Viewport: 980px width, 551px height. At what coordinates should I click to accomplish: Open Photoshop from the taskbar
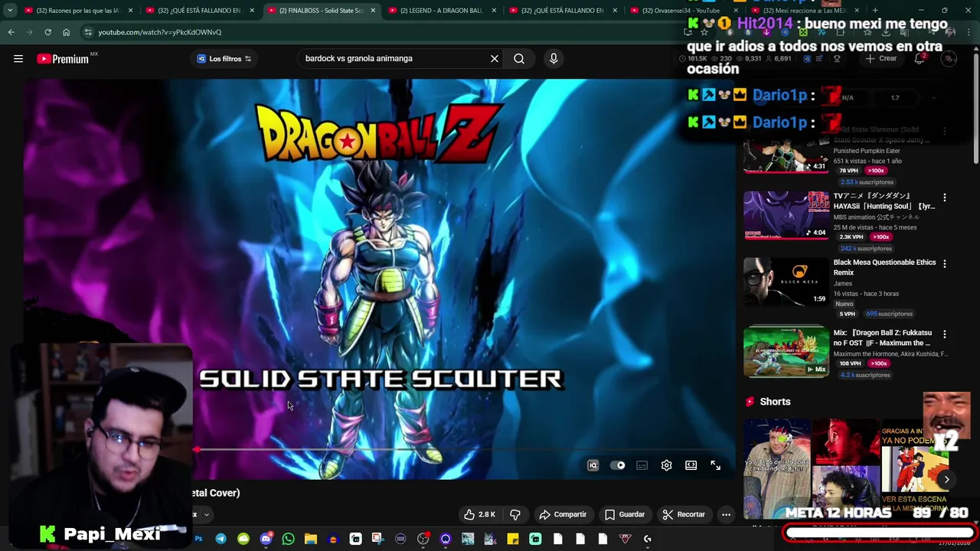(198, 539)
